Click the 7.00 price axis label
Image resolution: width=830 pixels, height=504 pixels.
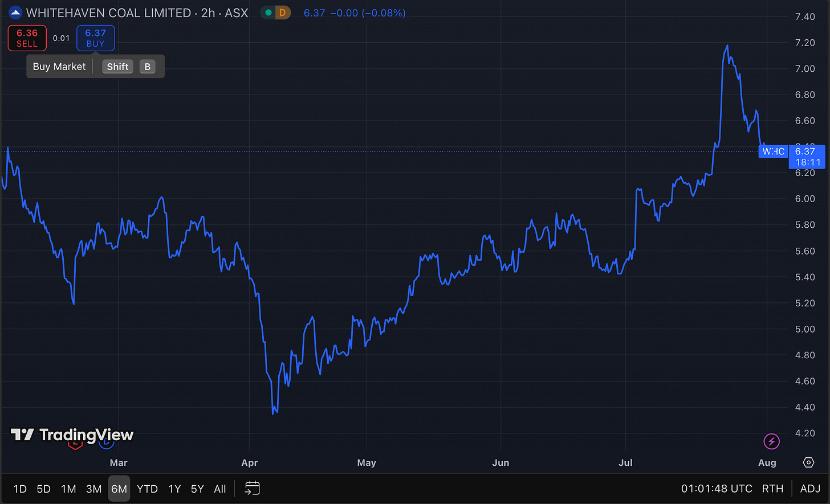[x=805, y=69]
